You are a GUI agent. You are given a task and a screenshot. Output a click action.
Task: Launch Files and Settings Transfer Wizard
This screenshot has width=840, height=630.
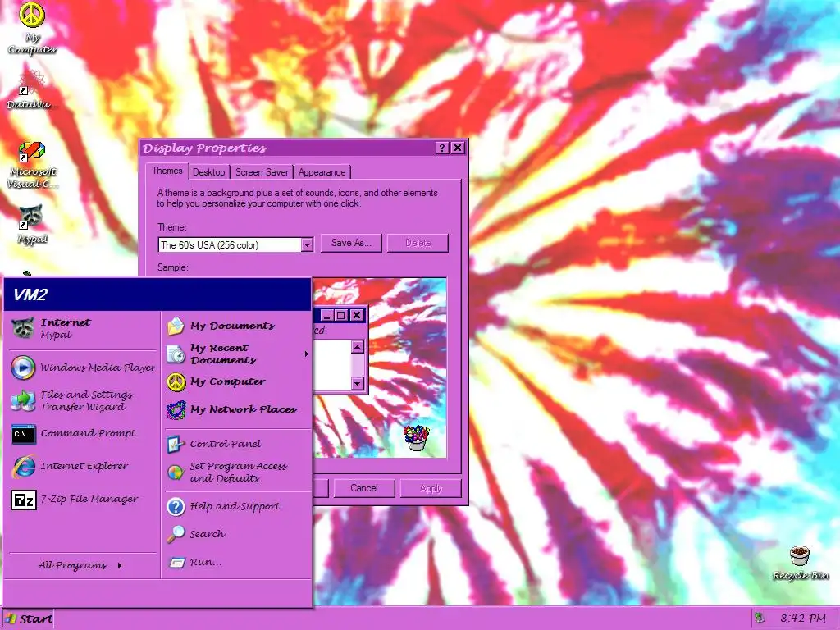[81, 400]
